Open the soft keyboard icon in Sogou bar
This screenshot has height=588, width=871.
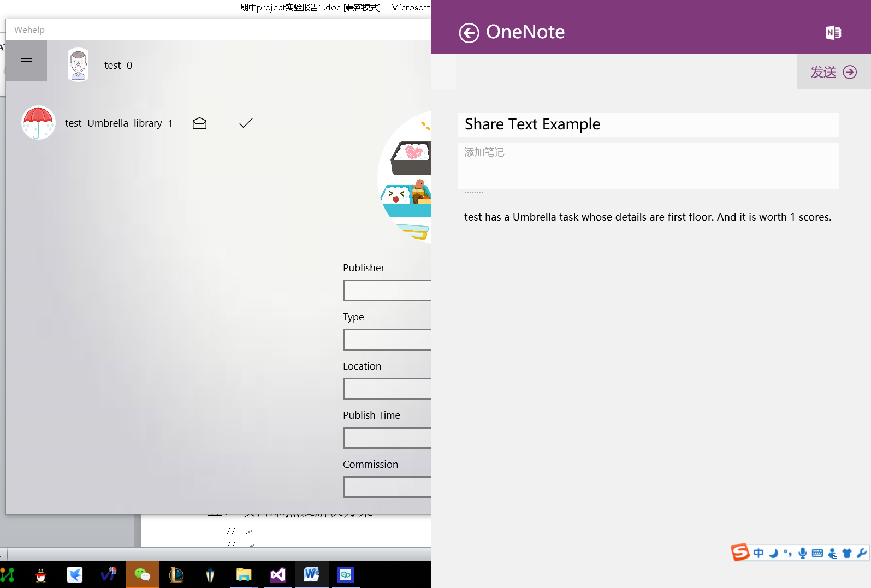point(817,553)
